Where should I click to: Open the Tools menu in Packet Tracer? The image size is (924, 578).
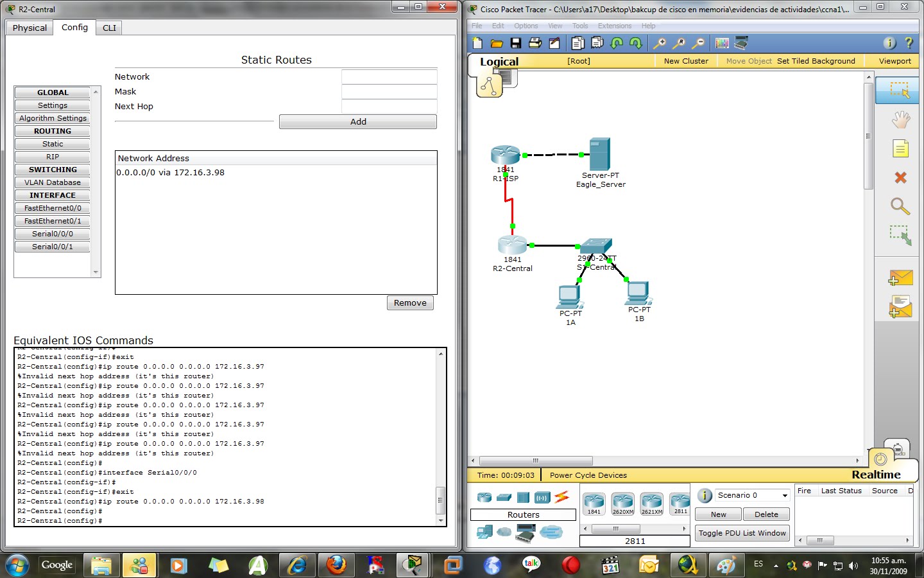click(580, 26)
